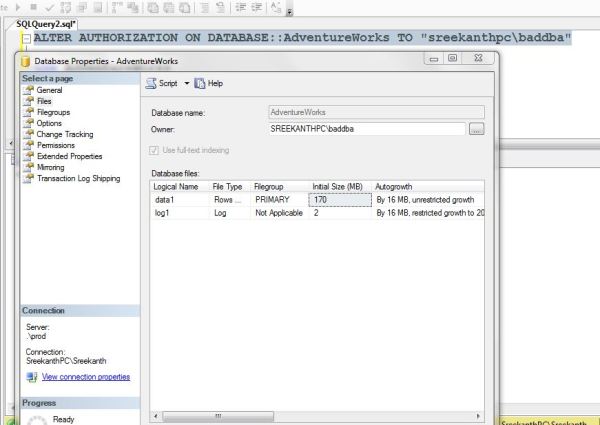Go to the Filegroups page

[x=55, y=112]
